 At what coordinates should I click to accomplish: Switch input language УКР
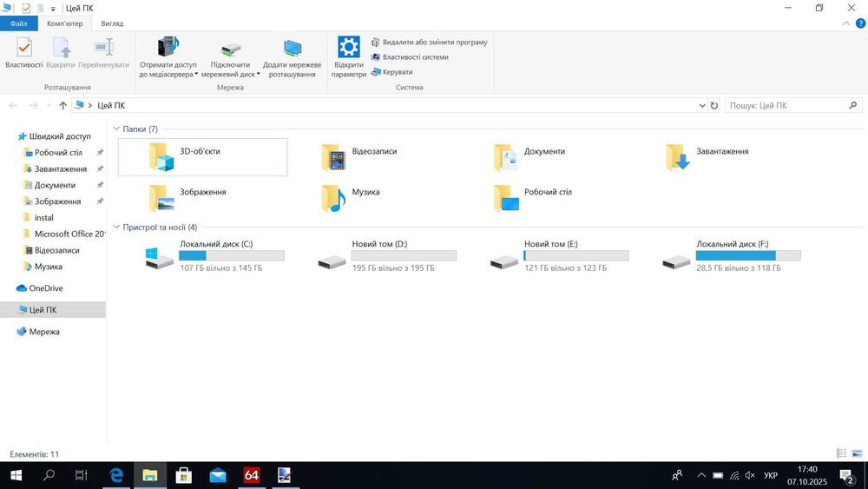point(771,475)
